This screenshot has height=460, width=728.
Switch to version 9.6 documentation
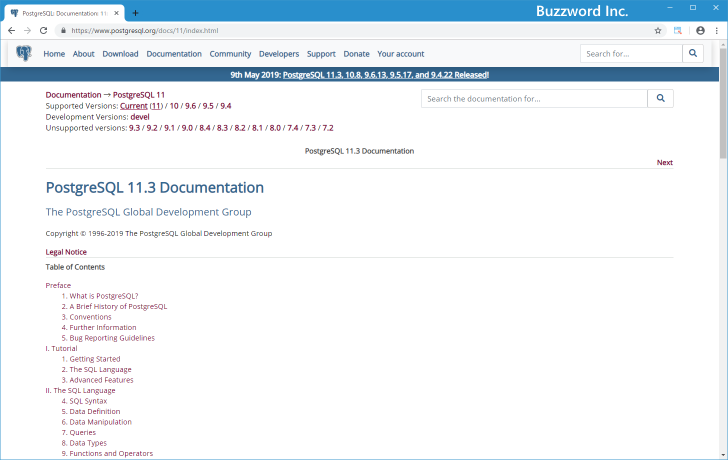click(190, 106)
